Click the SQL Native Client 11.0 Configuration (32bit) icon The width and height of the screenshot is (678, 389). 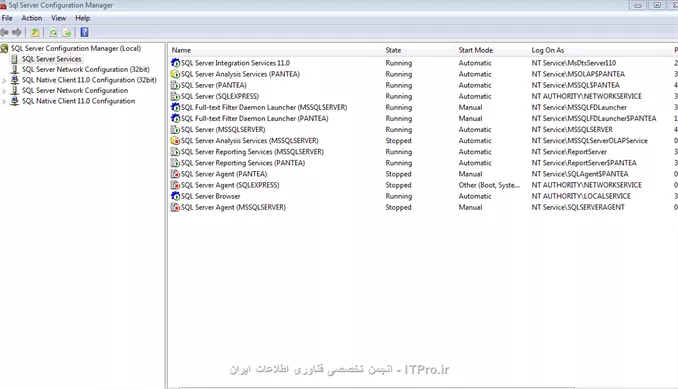[x=14, y=80]
